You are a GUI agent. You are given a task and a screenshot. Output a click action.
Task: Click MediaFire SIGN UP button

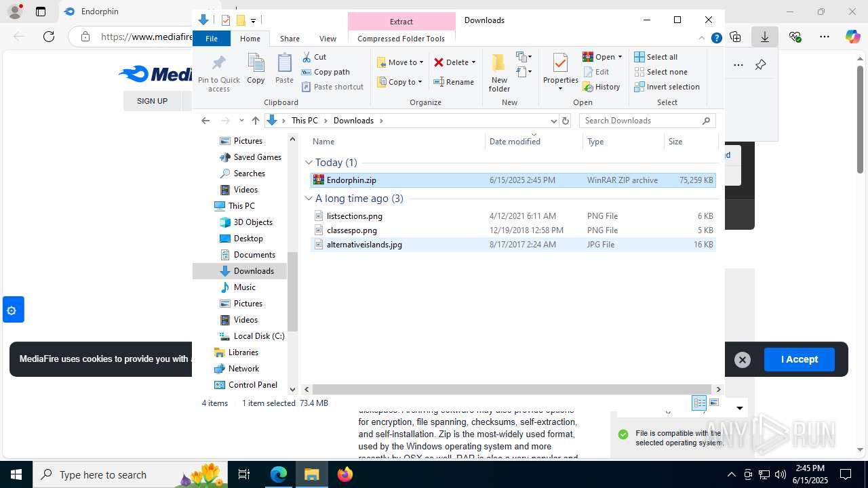click(x=152, y=101)
